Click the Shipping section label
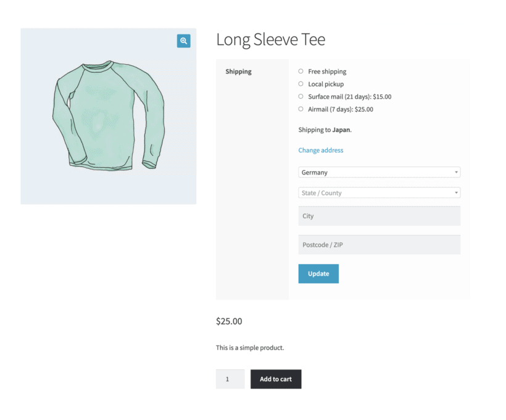 coord(238,71)
